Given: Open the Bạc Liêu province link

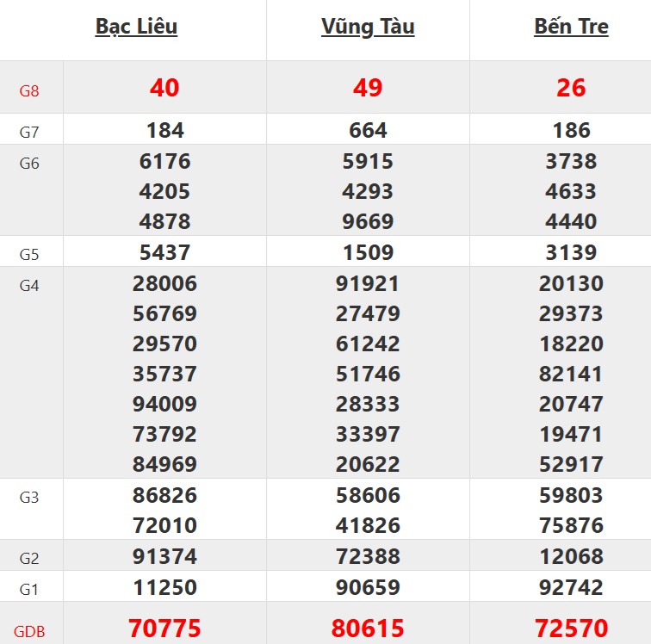Looking at the screenshot, I should 136,28.
